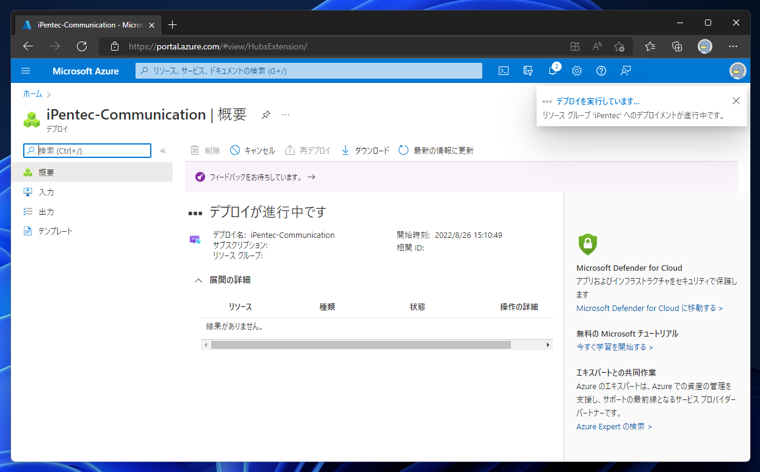Click the 種類 column header
This screenshot has height=472, width=760.
pos(327,307)
